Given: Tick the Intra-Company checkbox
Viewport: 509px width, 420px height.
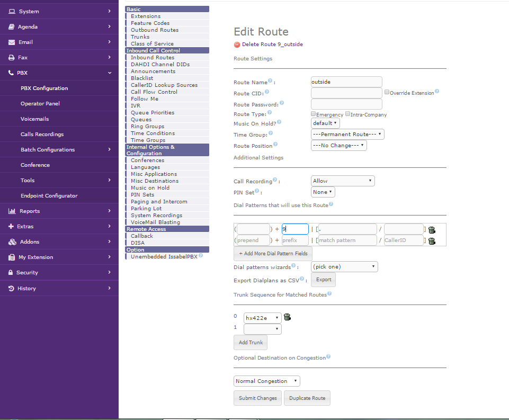Looking at the screenshot, I should click(x=347, y=114).
